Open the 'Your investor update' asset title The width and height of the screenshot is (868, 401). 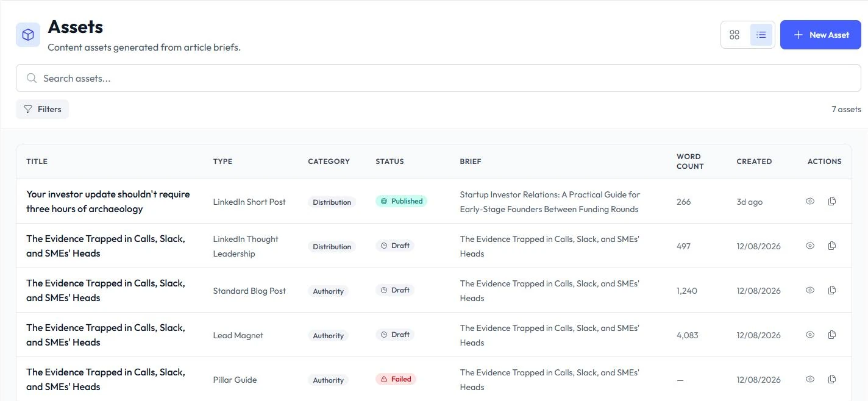point(108,201)
